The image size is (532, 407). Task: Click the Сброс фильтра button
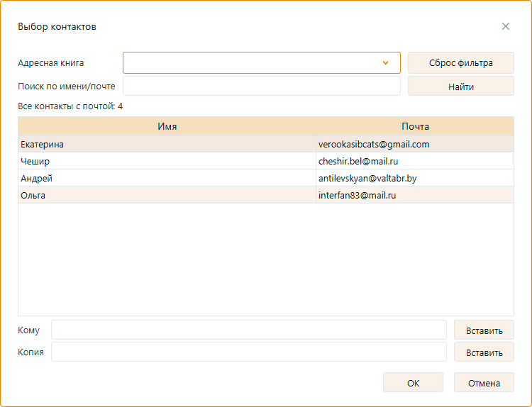point(460,62)
